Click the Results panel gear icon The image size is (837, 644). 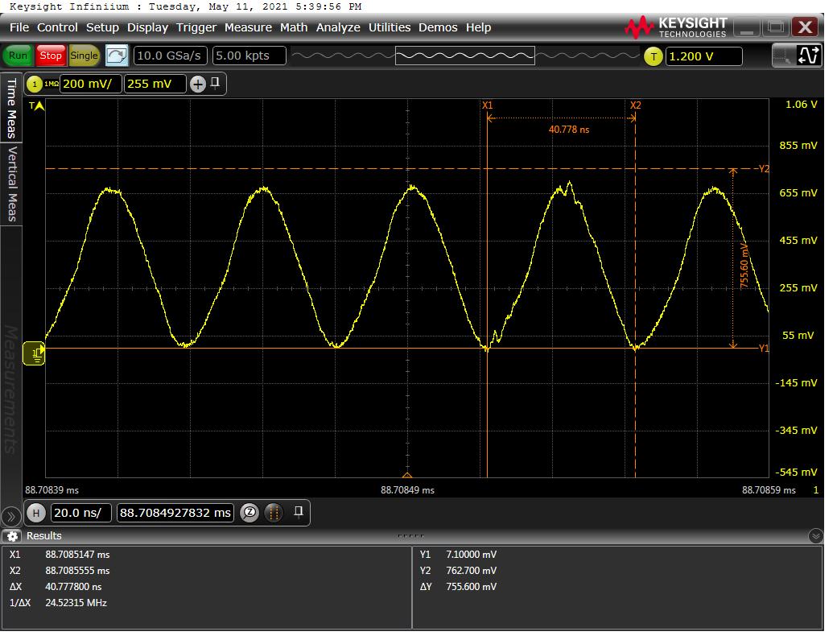12,536
